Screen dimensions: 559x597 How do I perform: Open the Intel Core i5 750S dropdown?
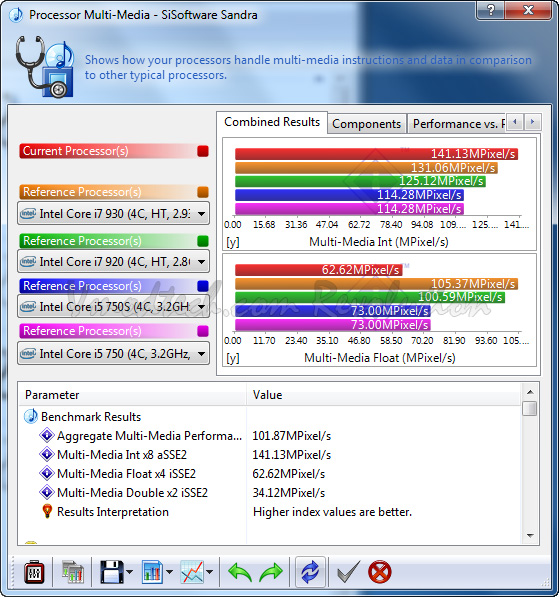coord(113,306)
